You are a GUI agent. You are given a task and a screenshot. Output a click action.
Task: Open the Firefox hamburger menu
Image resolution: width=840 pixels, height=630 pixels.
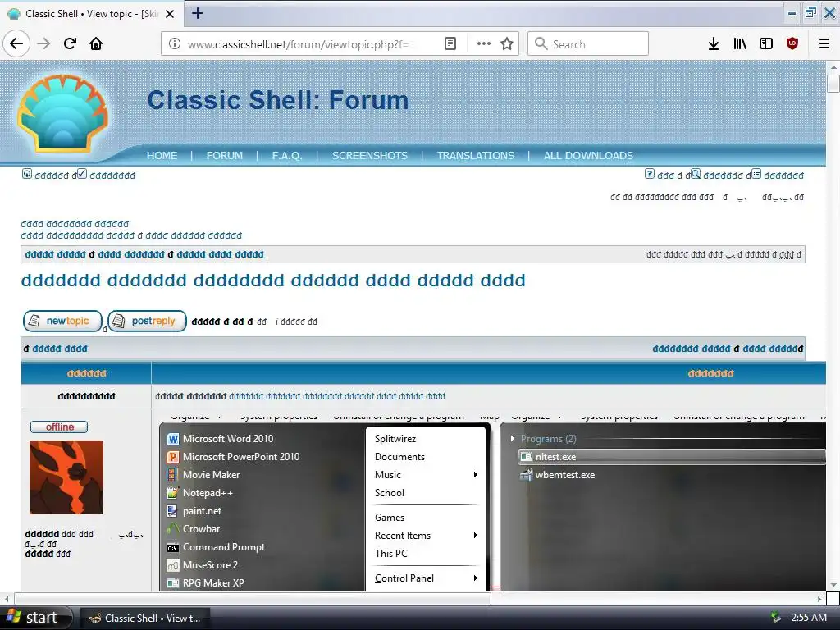point(824,44)
